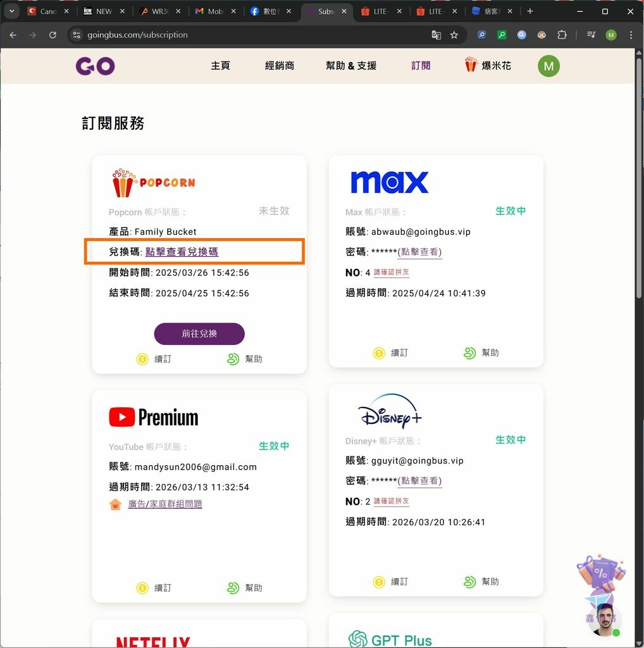Screen dimensions: 644x648
Task: Bookmark this page with the star
Action: pos(454,35)
